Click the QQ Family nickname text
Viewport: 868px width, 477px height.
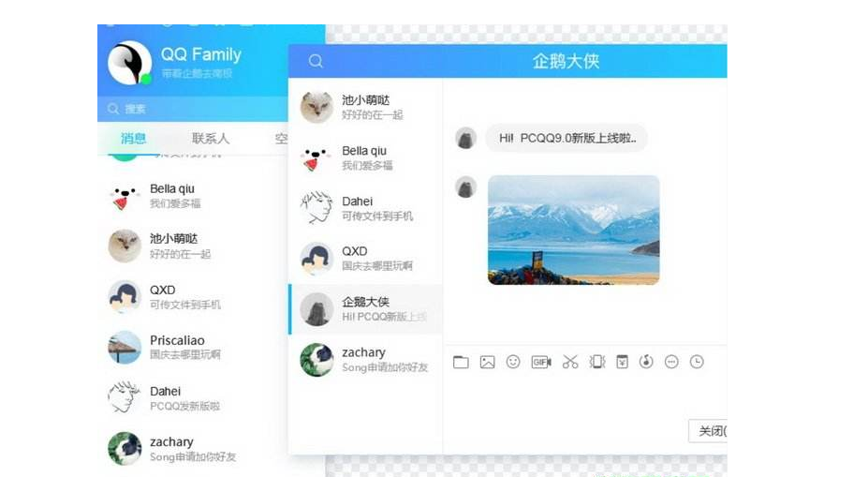click(201, 54)
